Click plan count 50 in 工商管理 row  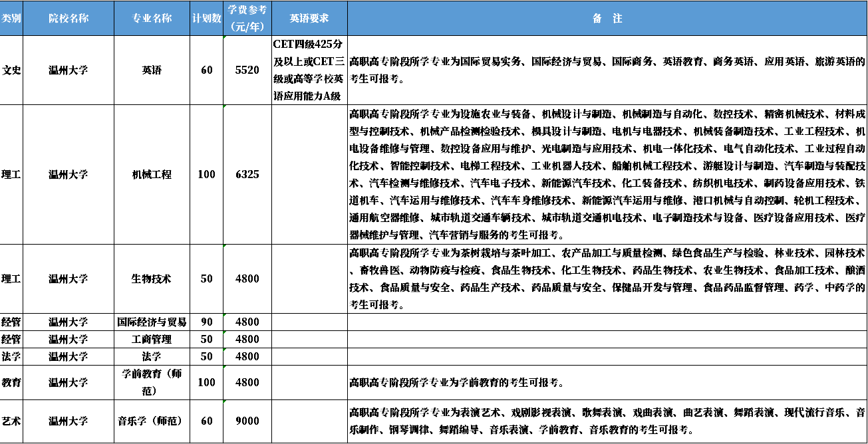coord(207,340)
